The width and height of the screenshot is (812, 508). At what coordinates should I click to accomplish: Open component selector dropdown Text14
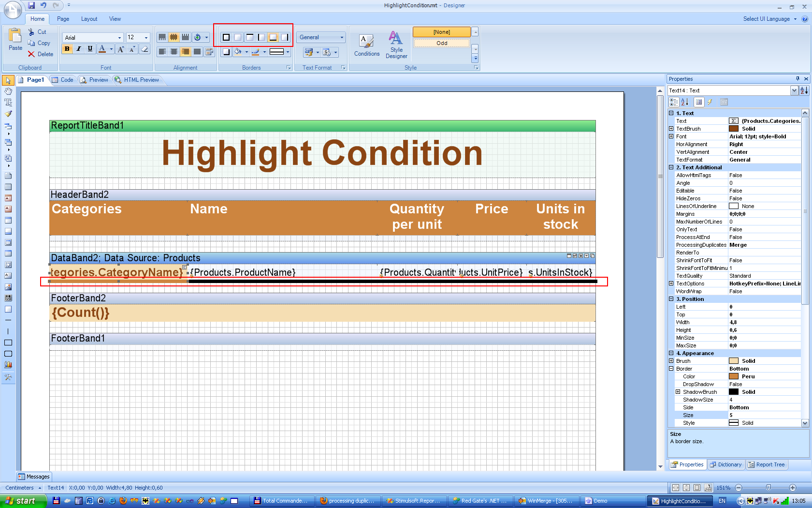794,90
